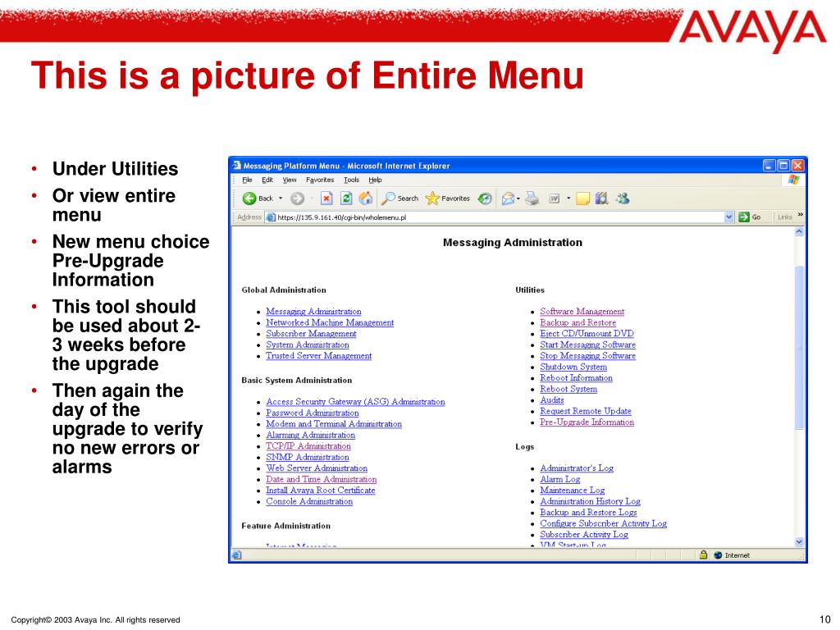Open the View menu
Image resolution: width=840 pixels, height=630 pixels.
click(x=290, y=180)
